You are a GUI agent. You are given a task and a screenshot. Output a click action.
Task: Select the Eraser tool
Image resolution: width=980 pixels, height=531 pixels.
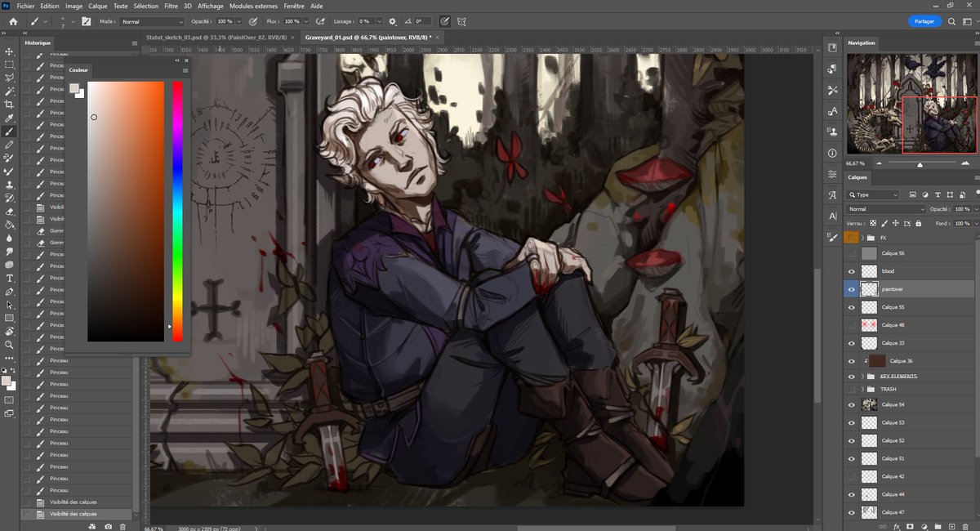pyautogui.click(x=10, y=211)
